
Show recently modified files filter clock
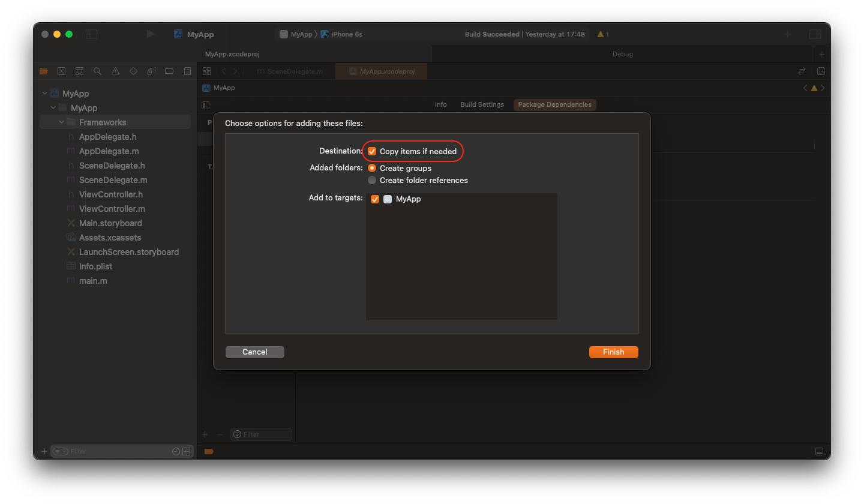tap(176, 451)
